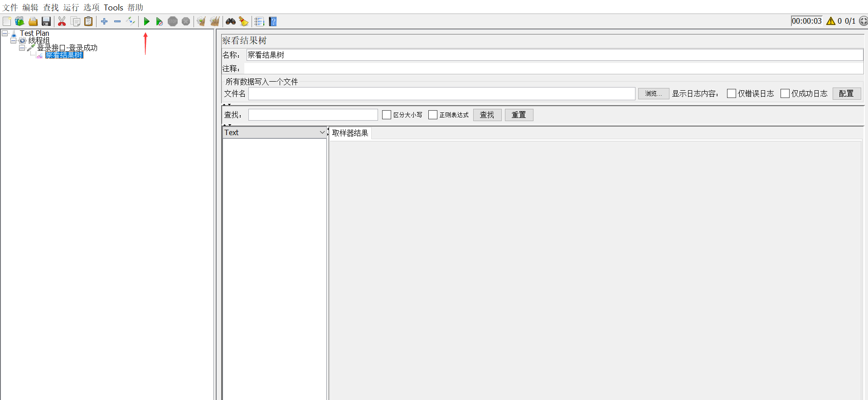Toggle element state with the toggle icon

point(131,21)
